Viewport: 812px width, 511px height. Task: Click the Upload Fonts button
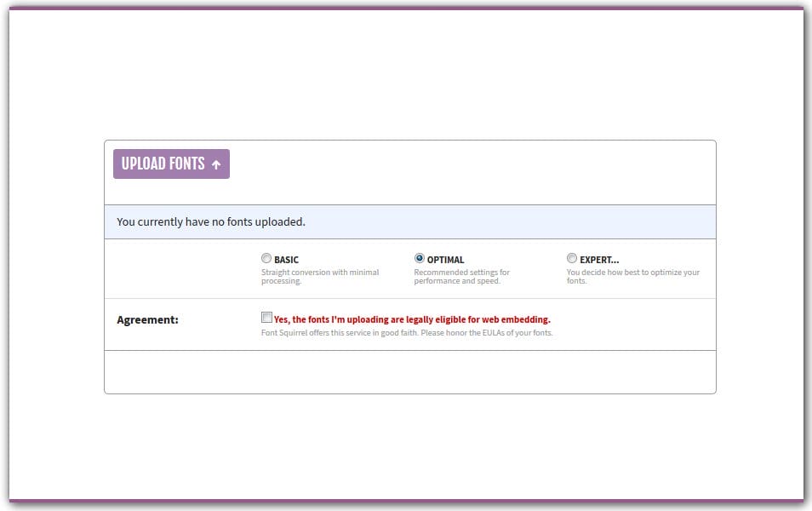171,164
